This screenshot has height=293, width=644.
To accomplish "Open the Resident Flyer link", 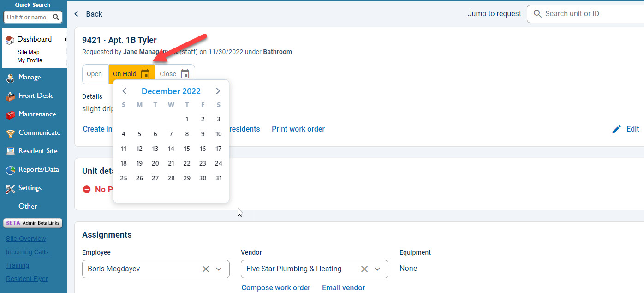I will click(x=27, y=279).
